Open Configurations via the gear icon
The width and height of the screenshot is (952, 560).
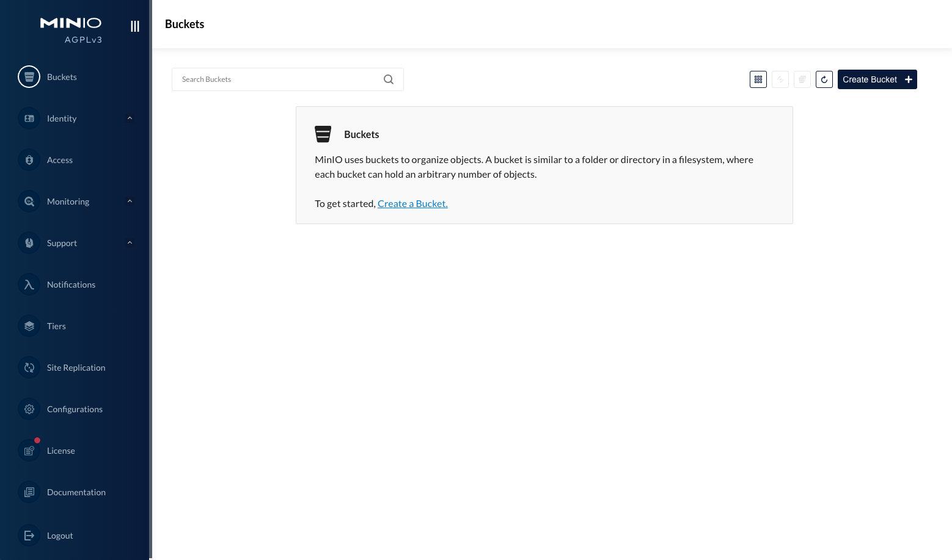tap(29, 409)
